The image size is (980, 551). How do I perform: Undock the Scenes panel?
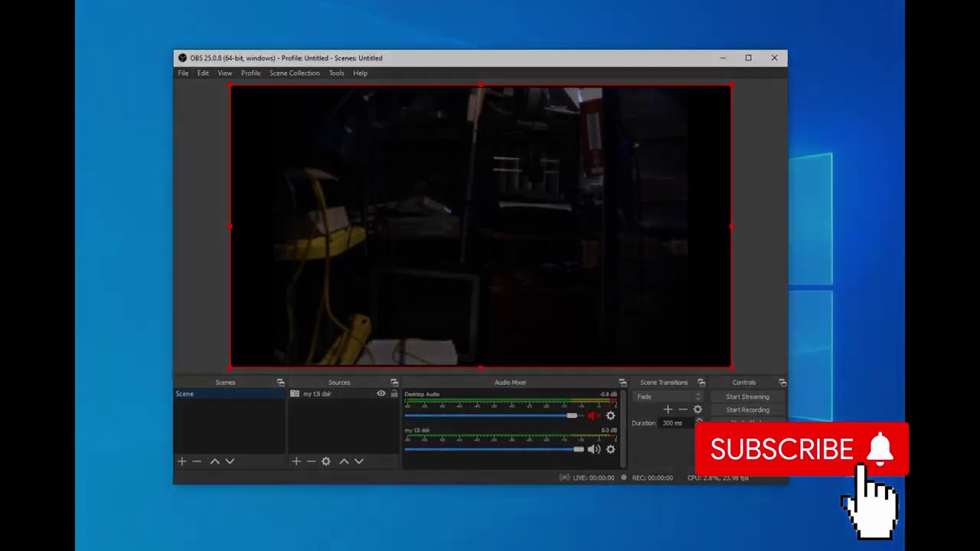pos(280,383)
